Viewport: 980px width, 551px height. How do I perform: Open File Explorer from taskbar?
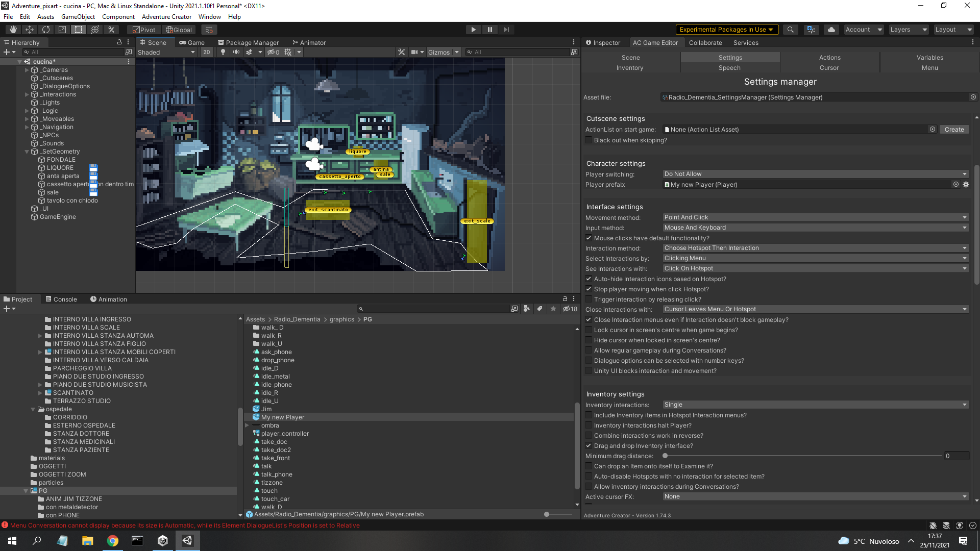87,541
